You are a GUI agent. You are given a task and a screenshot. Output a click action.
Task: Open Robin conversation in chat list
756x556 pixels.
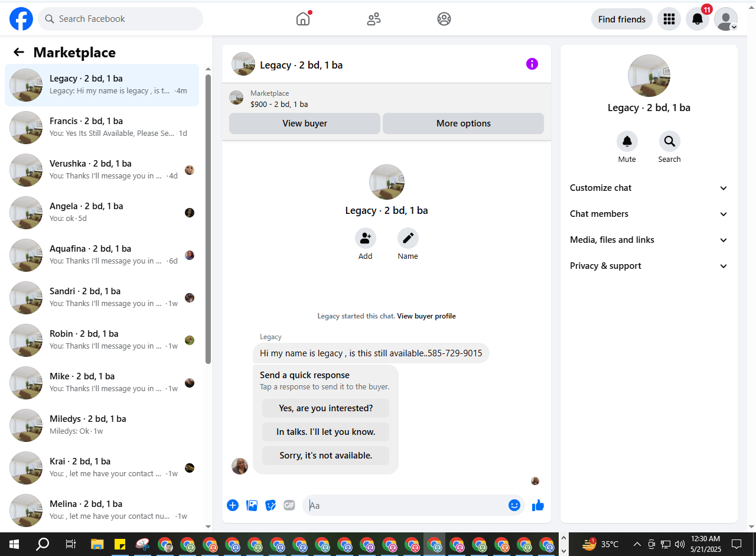pyautogui.click(x=102, y=340)
